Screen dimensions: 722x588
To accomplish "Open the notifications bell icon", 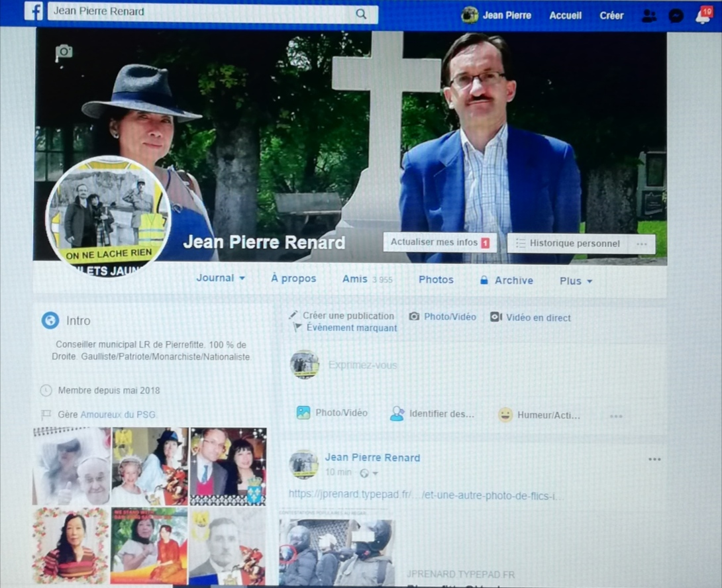I will (703, 15).
